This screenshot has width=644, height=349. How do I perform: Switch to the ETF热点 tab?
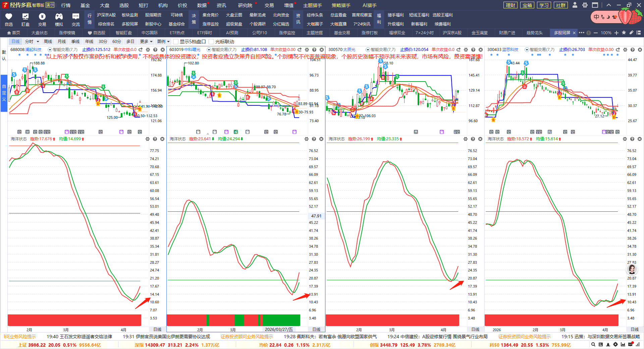pyautogui.click(x=177, y=33)
